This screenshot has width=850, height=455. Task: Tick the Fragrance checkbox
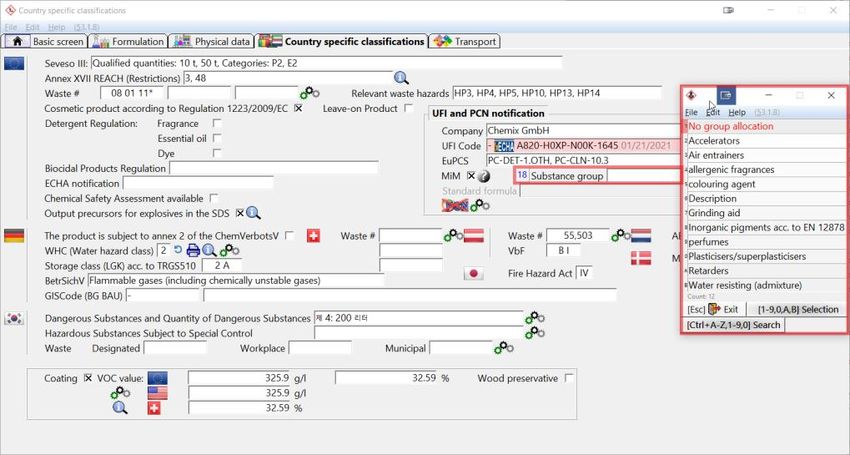click(217, 124)
